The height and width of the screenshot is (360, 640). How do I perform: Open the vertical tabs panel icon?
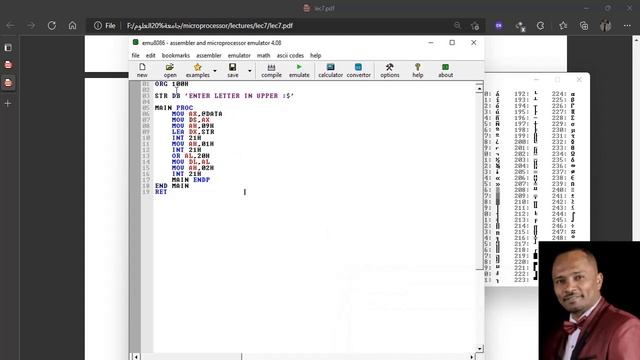click(8, 47)
